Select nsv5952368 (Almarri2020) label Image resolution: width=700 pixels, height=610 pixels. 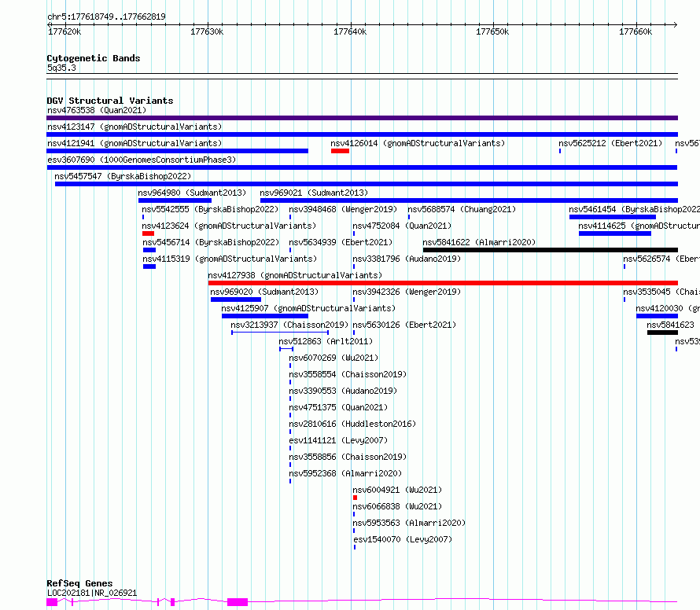[345, 473]
